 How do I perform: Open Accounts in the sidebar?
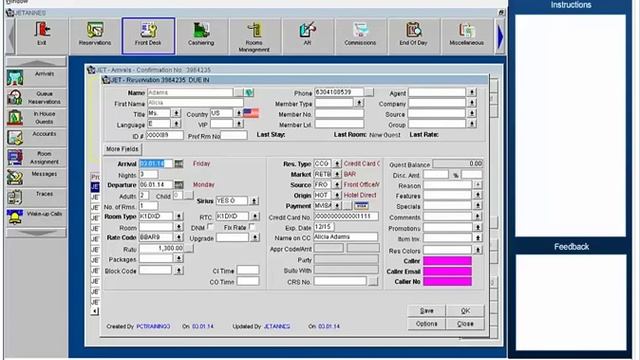[x=36, y=137]
